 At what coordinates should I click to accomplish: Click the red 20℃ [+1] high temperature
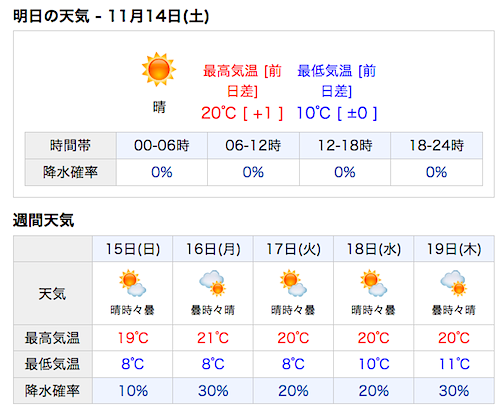[242, 113]
